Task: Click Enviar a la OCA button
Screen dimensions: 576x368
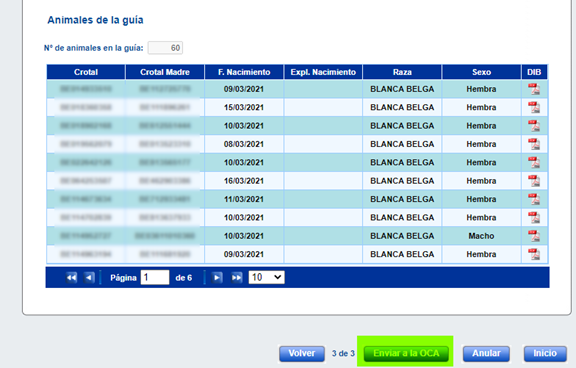Action: [x=406, y=353]
